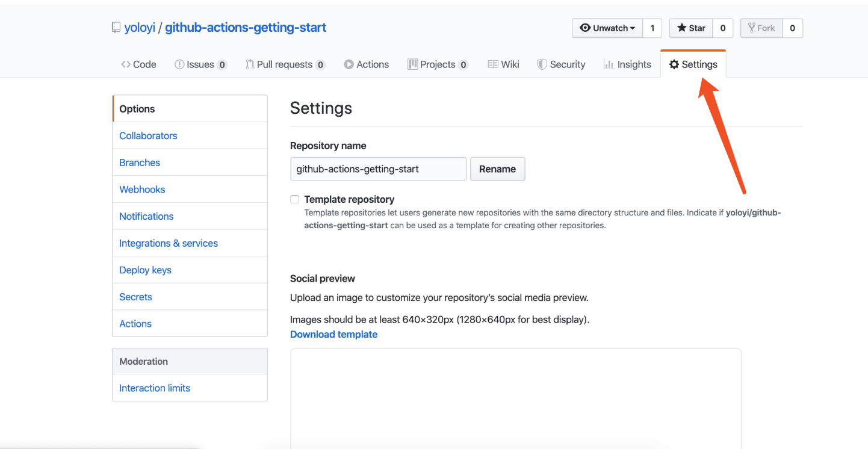
Task: Click the Projects tab board icon
Action: point(413,64)
